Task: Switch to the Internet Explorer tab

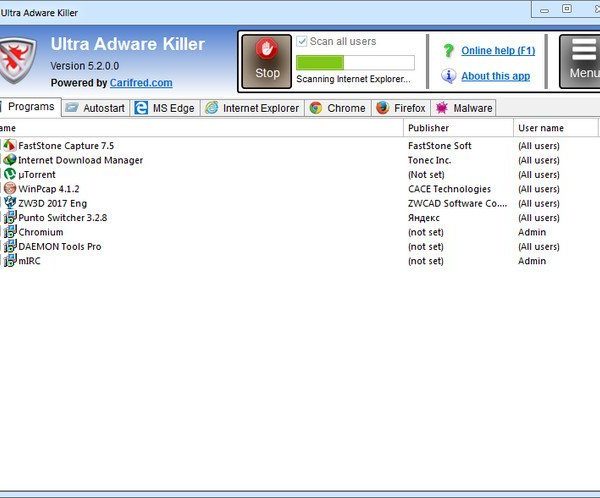Action: (x=252, y=108)
